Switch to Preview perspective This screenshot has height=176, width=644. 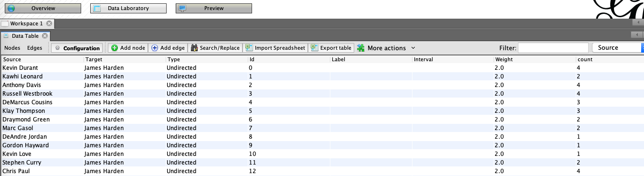[213, 8]
